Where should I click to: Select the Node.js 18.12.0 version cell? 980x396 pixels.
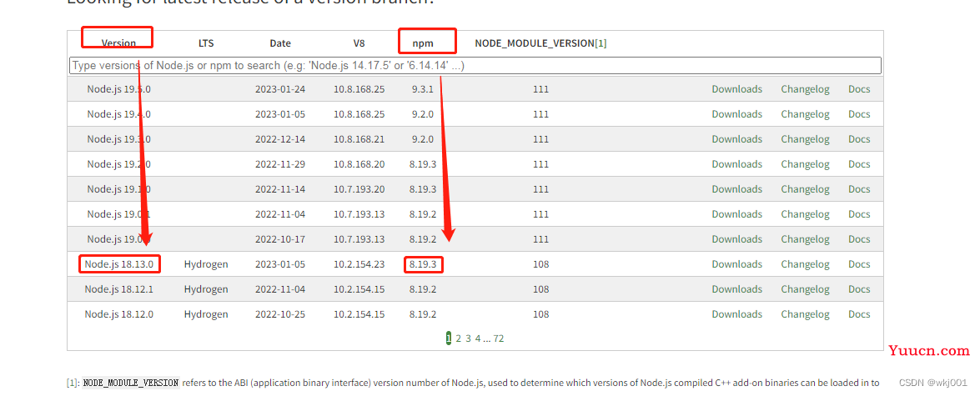click(x=118, y=314)
